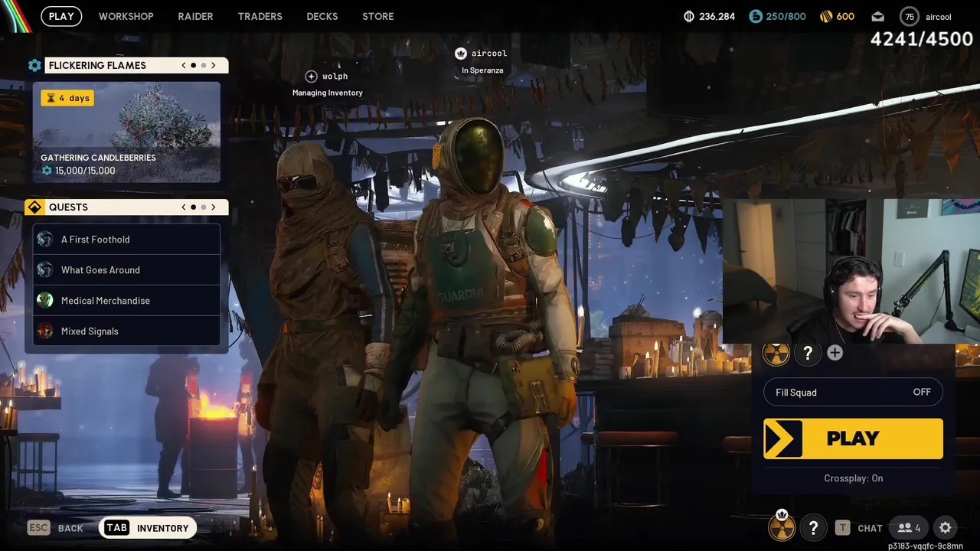Click the Flickering Flames snowflake-gear icon

coord(34,66)
